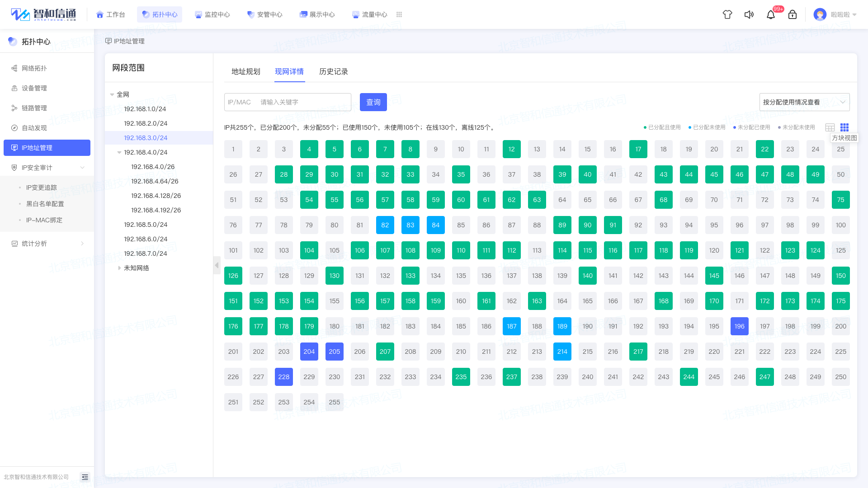Switch to table list view icon
The height and width of the screenshot is (488, 868).
830,127
